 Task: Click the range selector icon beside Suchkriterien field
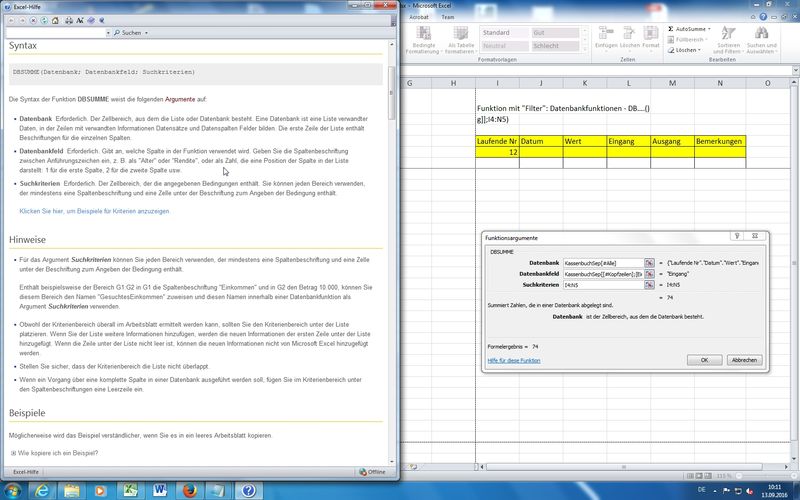point(648,285)
